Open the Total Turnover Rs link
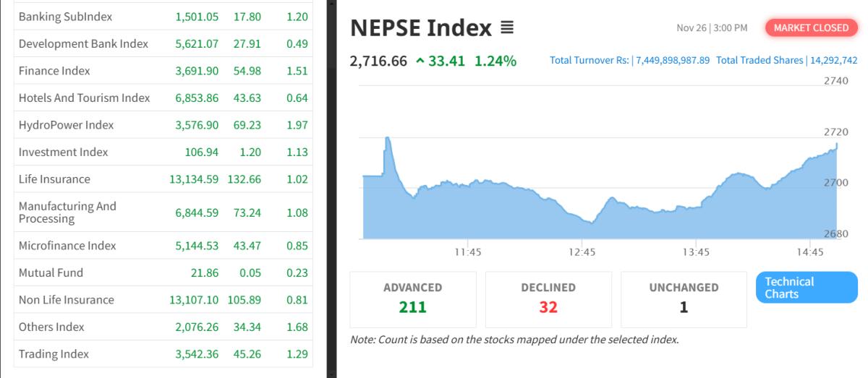The image size is (868, 378). click(629, 60)
